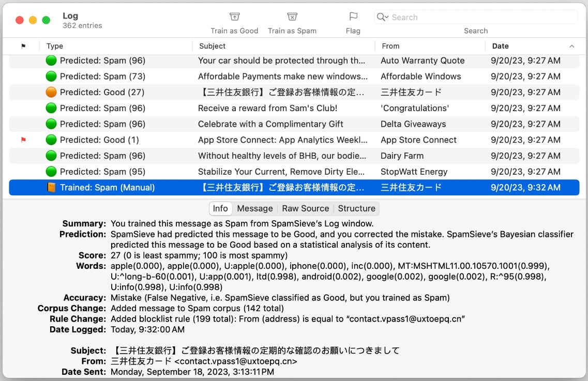Click the "StopWatt Energy" sender cell

point(414,172)
